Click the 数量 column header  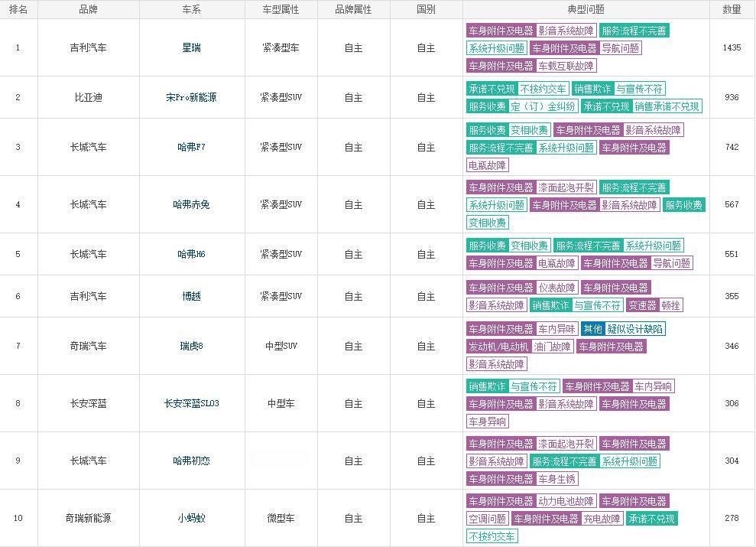[732, 9]
